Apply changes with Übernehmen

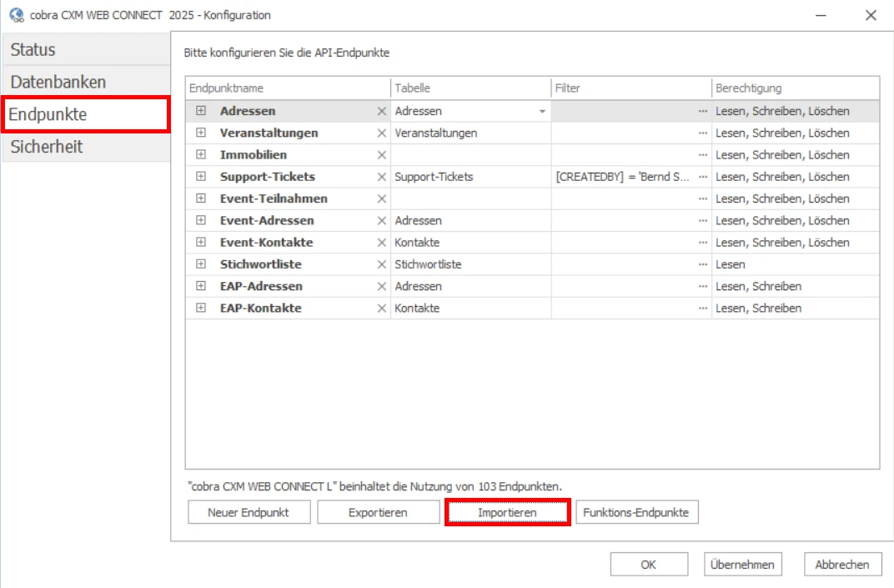pos(742,564)
